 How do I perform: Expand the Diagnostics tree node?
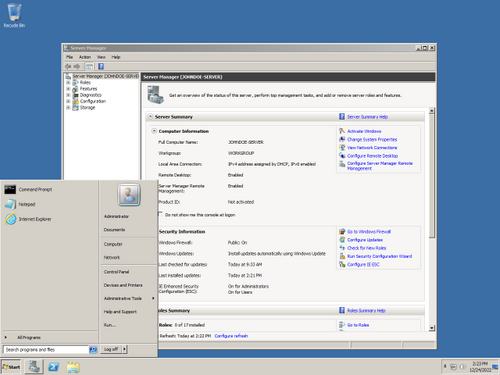coord(68,95)
